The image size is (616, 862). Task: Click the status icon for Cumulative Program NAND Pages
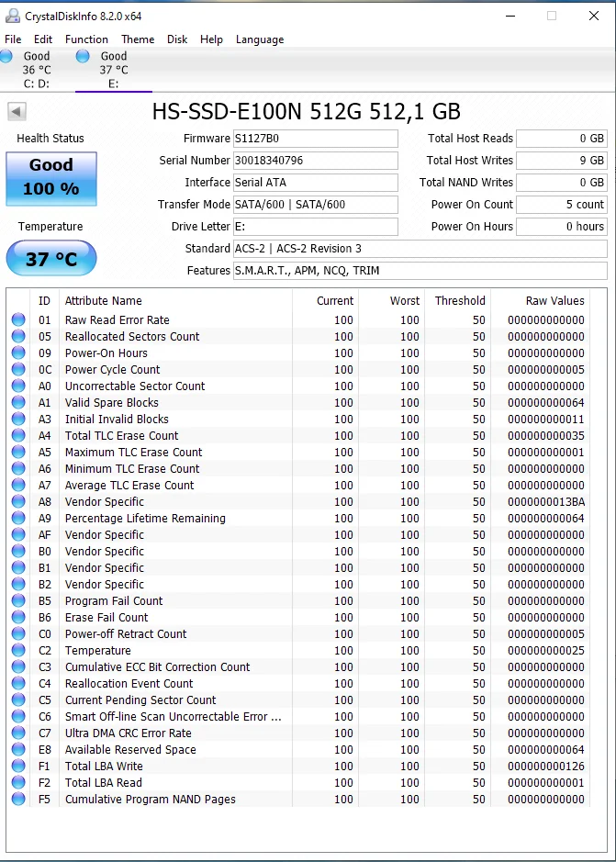18,799
